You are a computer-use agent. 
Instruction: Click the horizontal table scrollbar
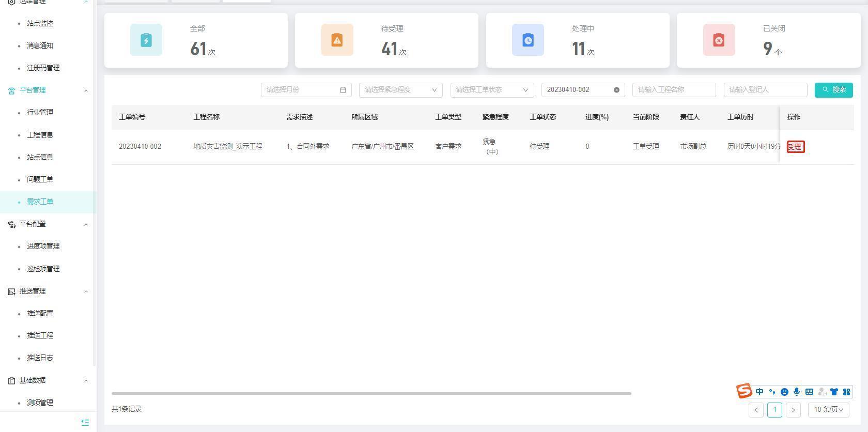coord(371,393)
